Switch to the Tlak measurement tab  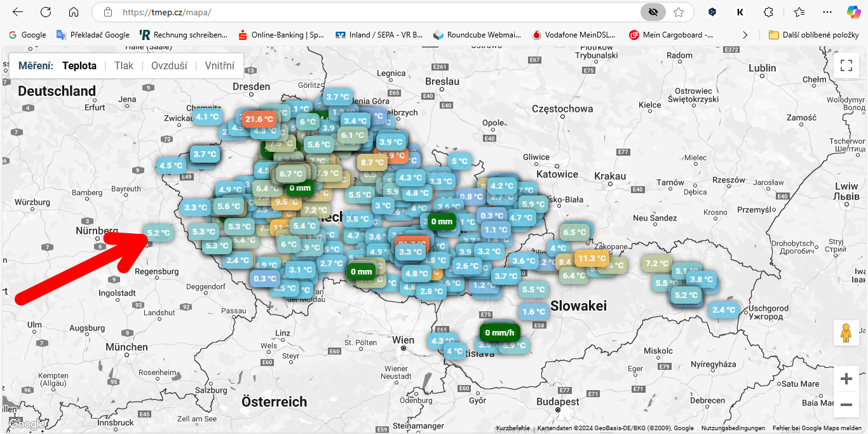point(124,65)
